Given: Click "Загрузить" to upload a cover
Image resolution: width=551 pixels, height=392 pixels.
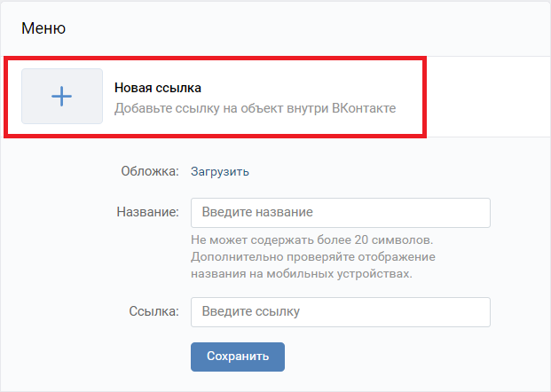Looking at the screenshot, I should click(220, 172).
